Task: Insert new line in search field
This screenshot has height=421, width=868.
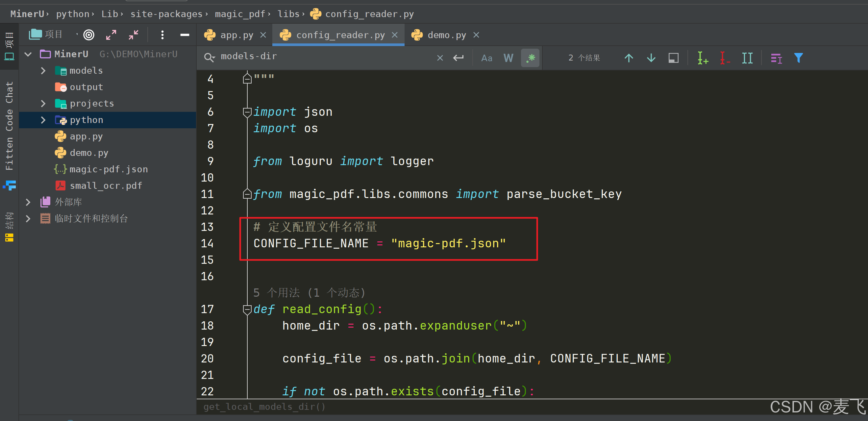Action: click(x=458, y=58)
